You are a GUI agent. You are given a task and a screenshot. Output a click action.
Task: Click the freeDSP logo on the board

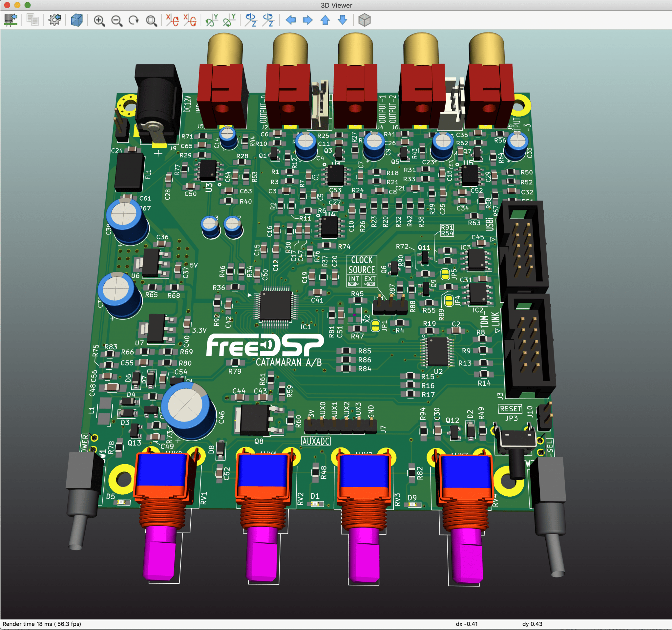(265, 345)
